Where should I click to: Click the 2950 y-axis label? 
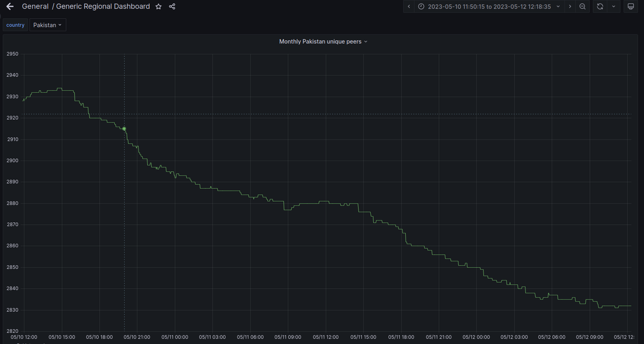pos(12,54)
